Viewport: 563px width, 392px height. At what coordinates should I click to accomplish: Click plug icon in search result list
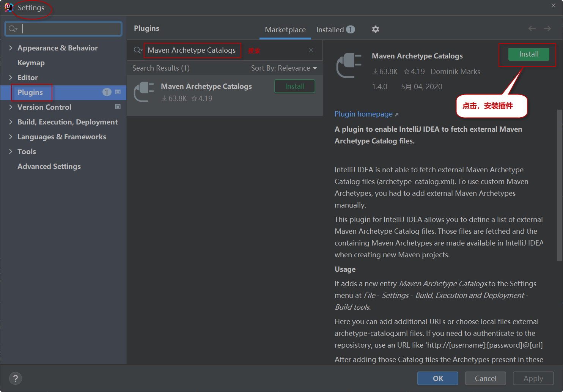pos(144,92)
